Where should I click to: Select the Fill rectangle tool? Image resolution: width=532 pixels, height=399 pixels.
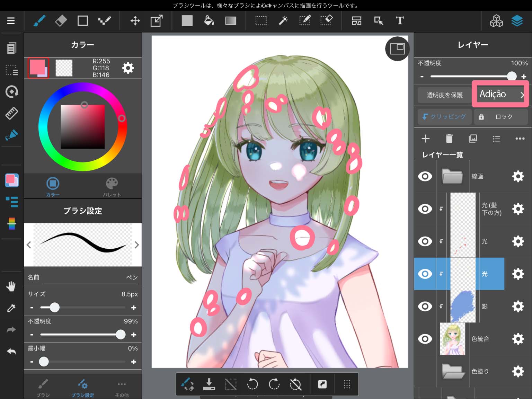click(x=187, y=21)
